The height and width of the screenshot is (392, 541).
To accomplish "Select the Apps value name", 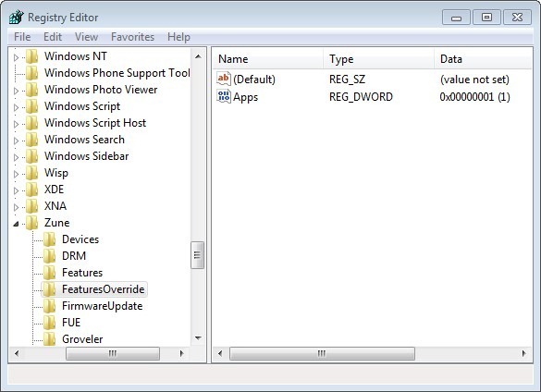I will click(245, 97).
